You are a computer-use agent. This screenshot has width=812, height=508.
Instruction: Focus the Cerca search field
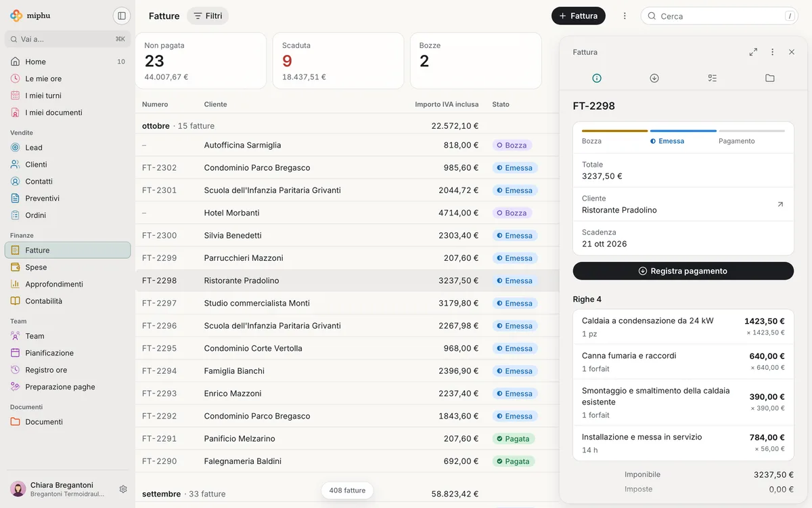click(719, 16)
